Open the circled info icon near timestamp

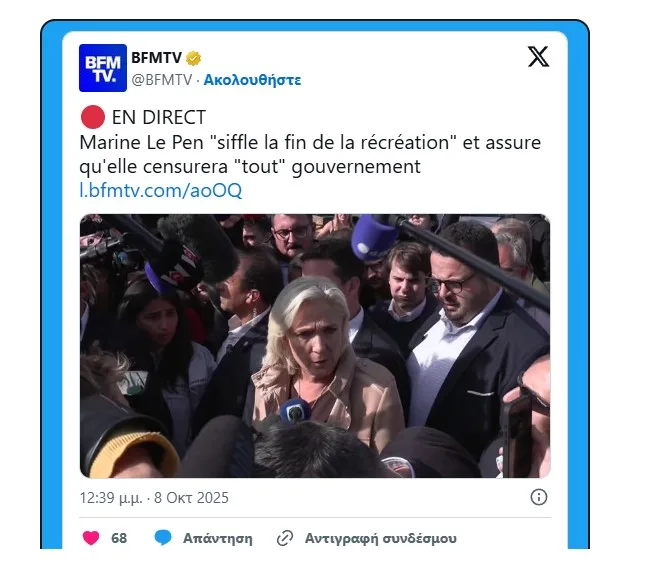538,497
